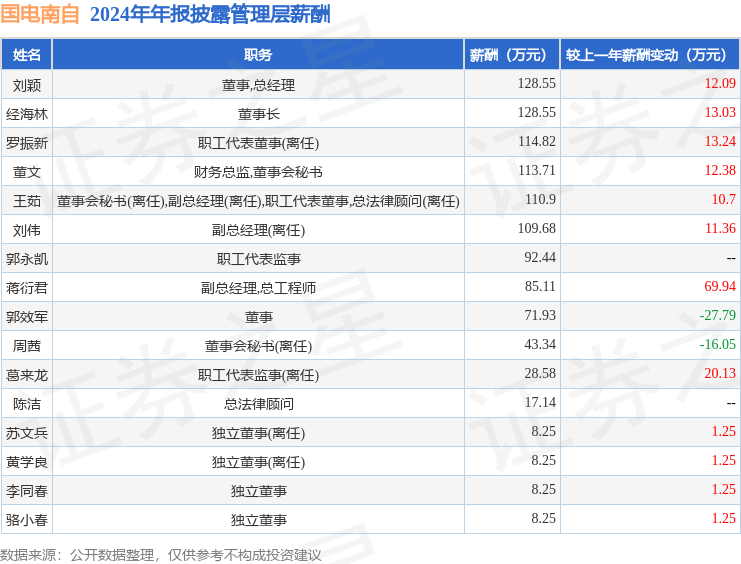This screenshot has width=741, height=564.
Task: Click the 国电南自 company name in title
Action: [x=40, y=14]
